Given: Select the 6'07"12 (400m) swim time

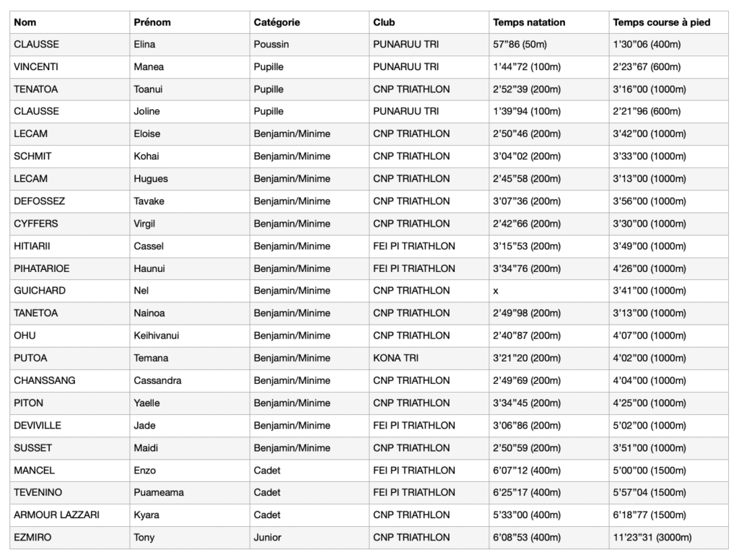Looking at the screenshot, I should point(527,471).
